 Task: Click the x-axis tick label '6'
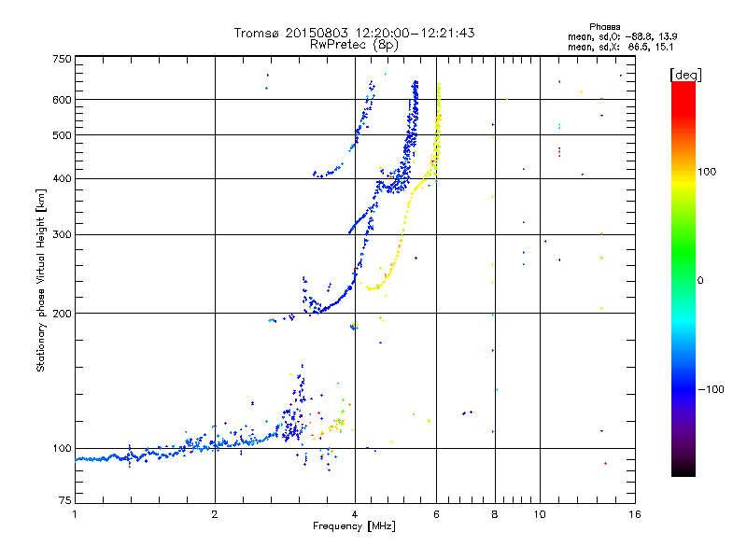point(436,514)
